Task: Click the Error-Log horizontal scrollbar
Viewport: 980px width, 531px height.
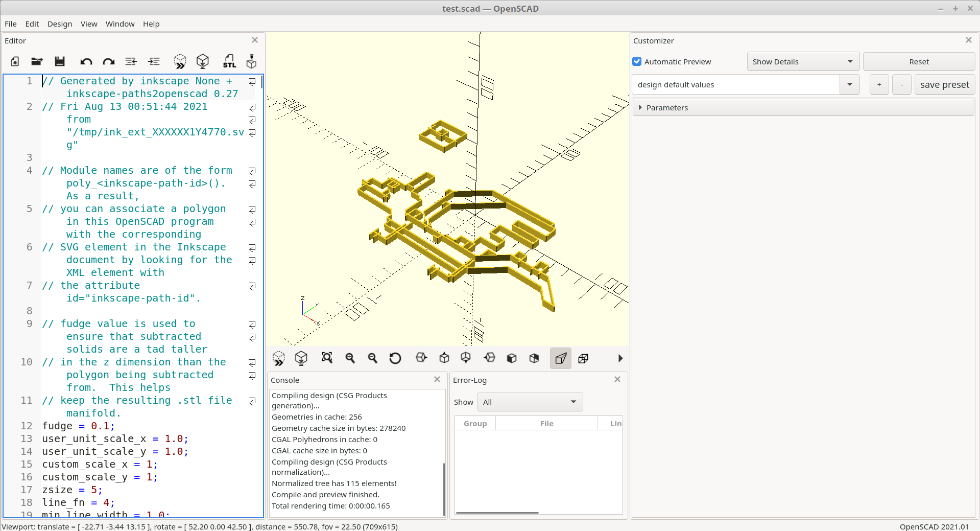Action: 497,513
